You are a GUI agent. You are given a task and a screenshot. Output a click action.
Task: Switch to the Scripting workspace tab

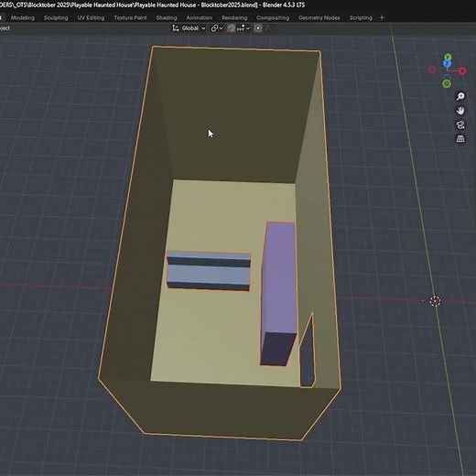point(361,17)
